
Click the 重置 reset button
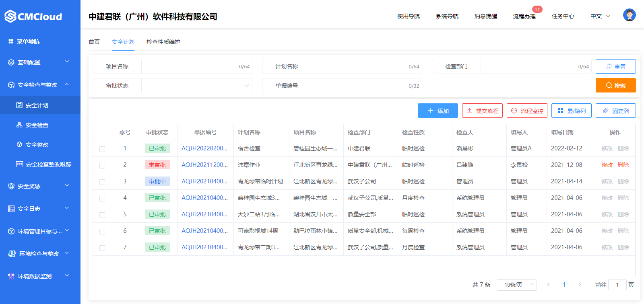[x=616, y=66]
